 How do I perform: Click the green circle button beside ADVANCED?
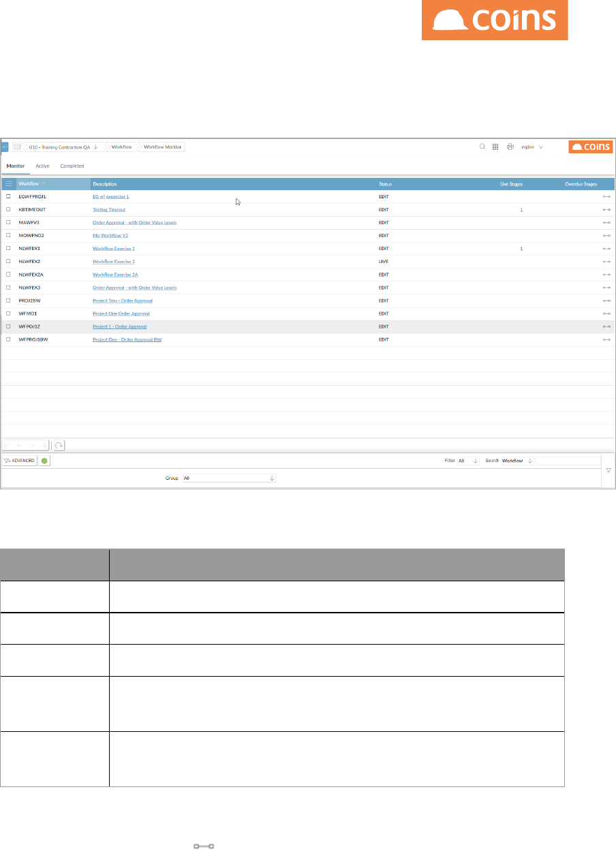pyautogui.click(x=44, y=461)
